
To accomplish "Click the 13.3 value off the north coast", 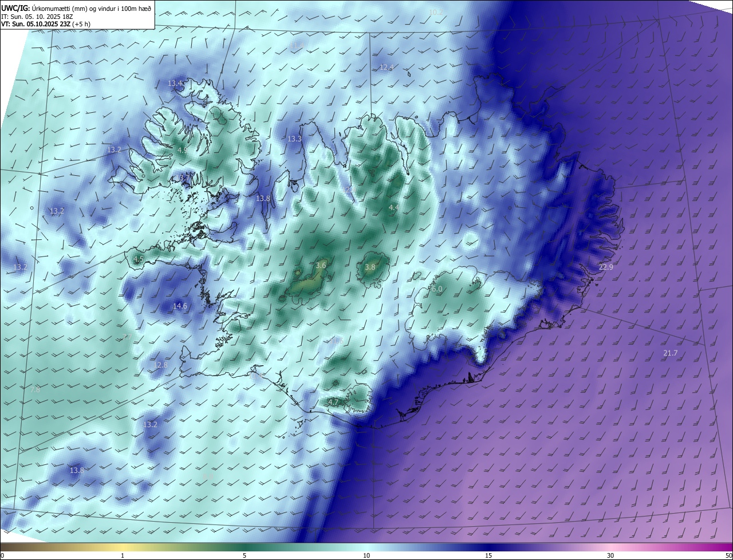I will (x=294, y=139).
